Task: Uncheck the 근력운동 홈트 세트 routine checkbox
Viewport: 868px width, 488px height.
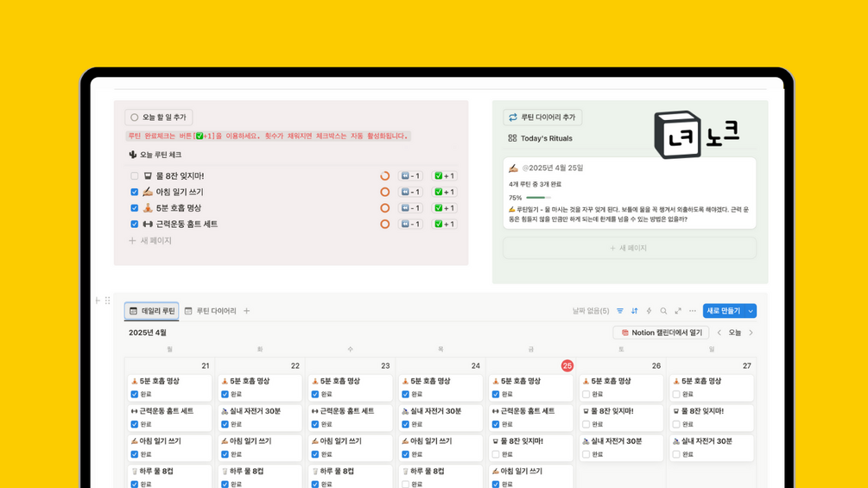Action: tap(135, 224)
